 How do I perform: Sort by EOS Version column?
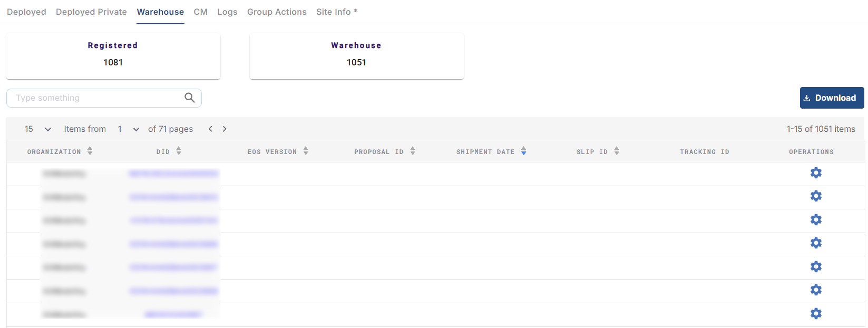(x=306, y=151)
